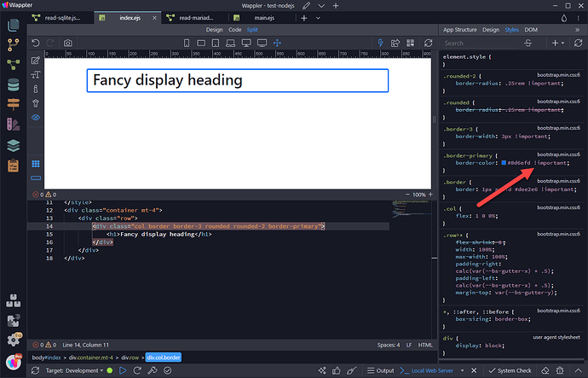The image size is (588, 378).
Task: Open the project dropdown chevron in title bar
Action: (321, 6)
